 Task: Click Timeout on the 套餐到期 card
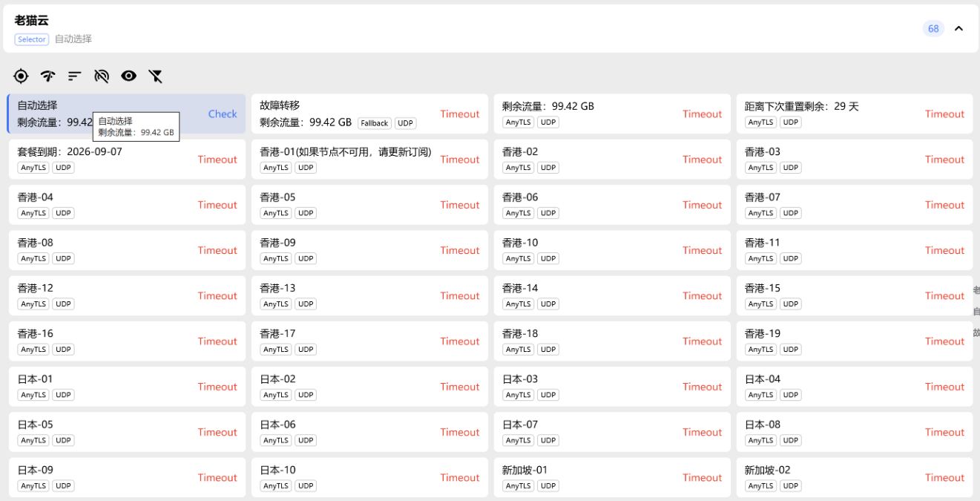[217, 159]
